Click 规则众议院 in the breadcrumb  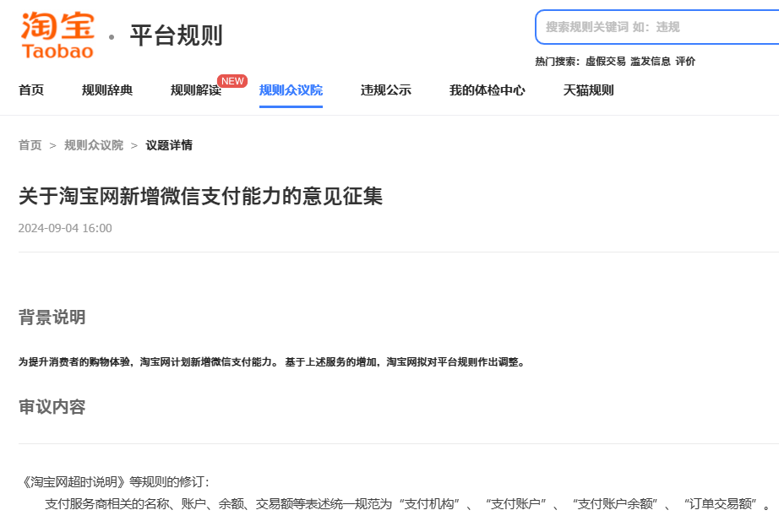pyautogui.click(x=94, y=145)
